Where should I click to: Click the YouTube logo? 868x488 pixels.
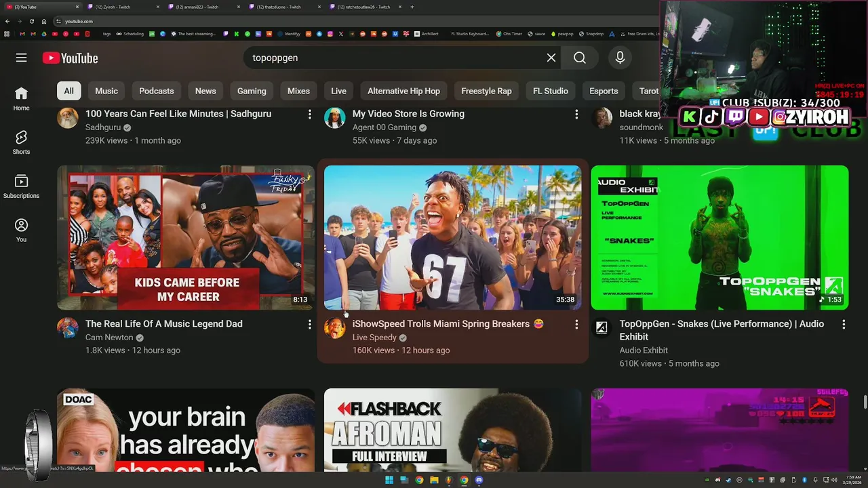[x=70, y=58]
